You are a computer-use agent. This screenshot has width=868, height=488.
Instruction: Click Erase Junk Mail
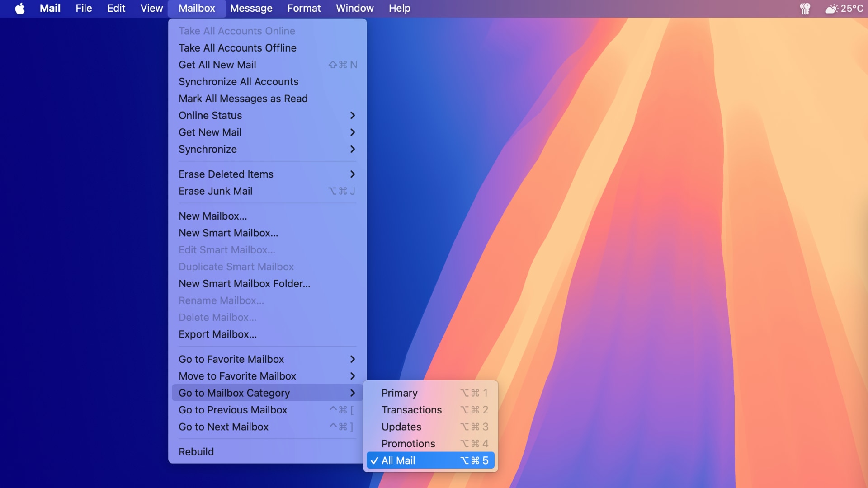coord(267,191)
